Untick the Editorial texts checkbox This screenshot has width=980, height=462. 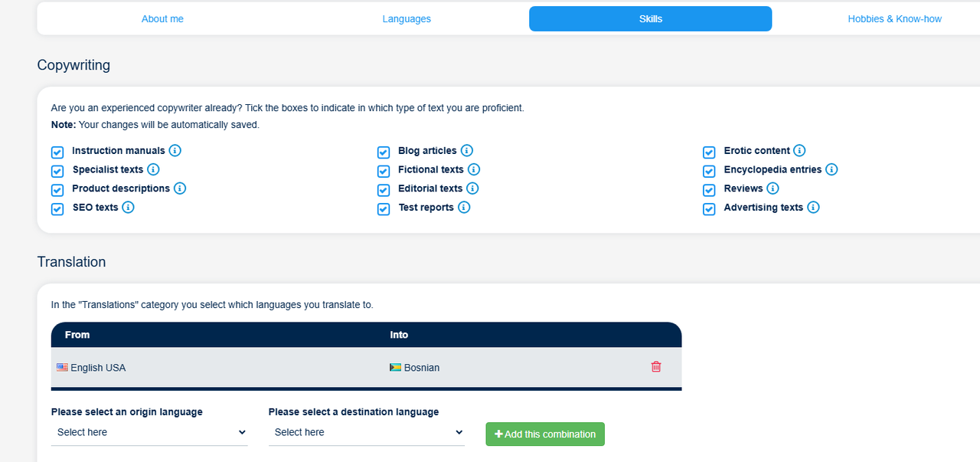[x=384, y=190]
